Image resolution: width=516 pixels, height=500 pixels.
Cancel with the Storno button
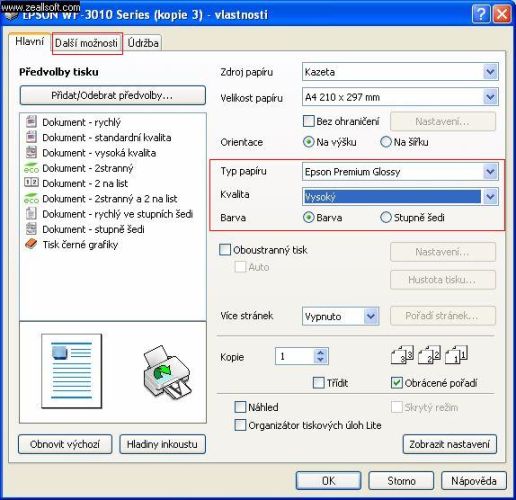click(x=401, y=481)
